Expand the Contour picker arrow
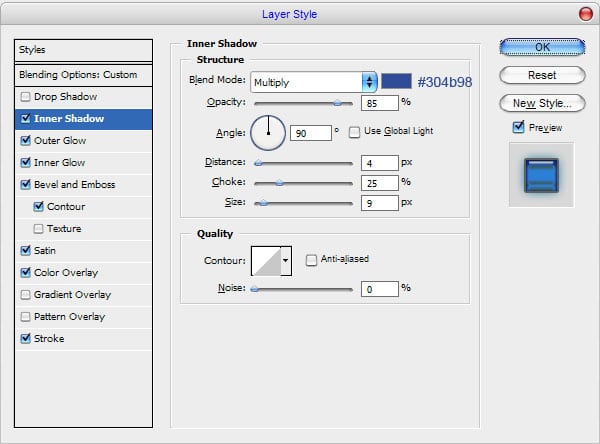The height and width of the screenshot is (444, 600). pos(286,261)
